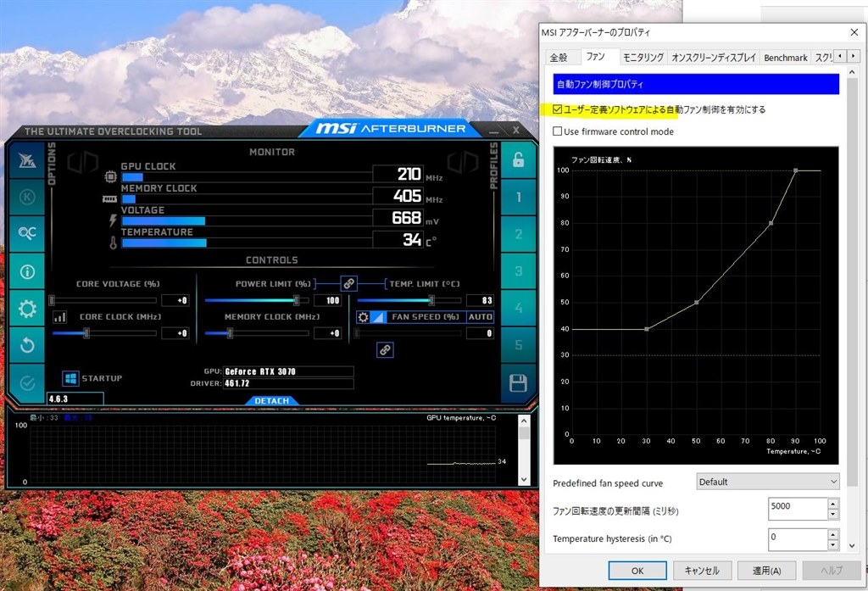Screen dimensions: 868x591
Task: Click the OK button in properties dialog
Action: 637,571
